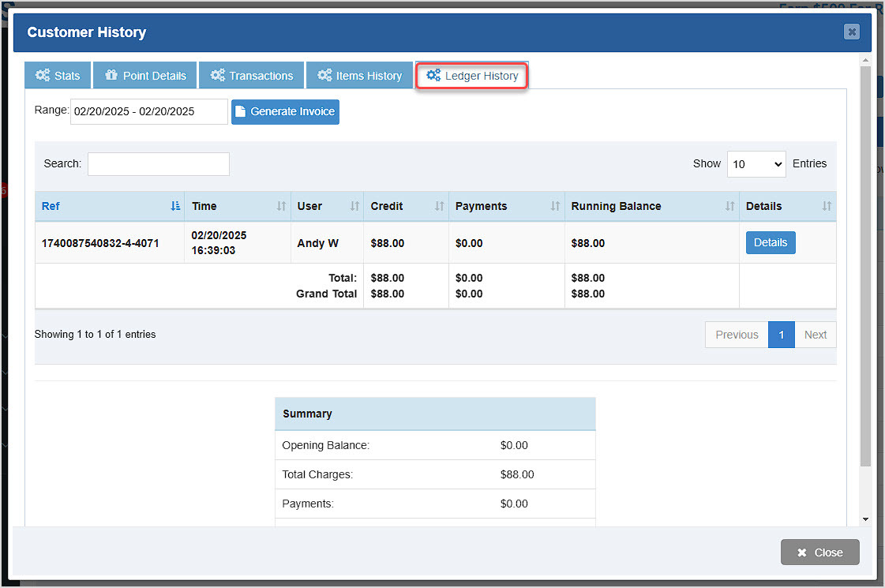Click the gear icon on Items History tab
The width and height of the screenshot is (885, 588).
(324, 75)
